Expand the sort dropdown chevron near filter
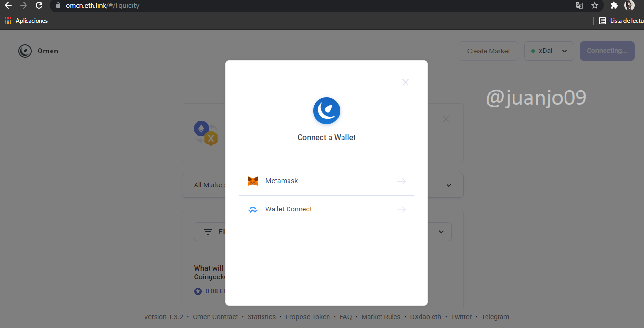 coord(441,232)
